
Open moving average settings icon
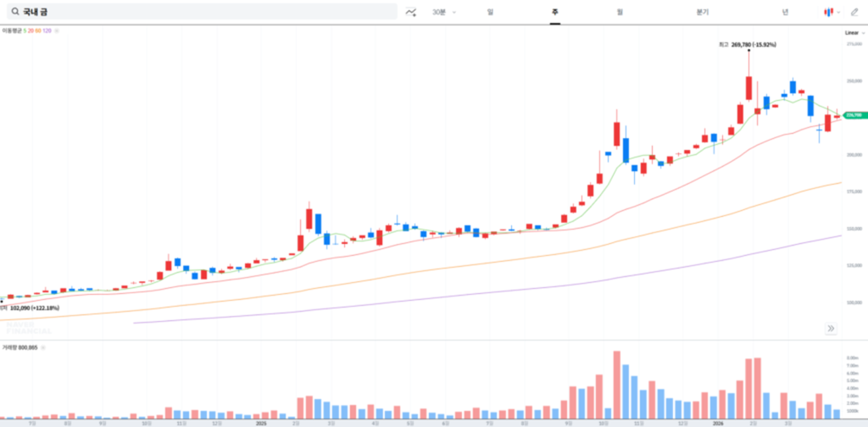[x=56, y=30]
